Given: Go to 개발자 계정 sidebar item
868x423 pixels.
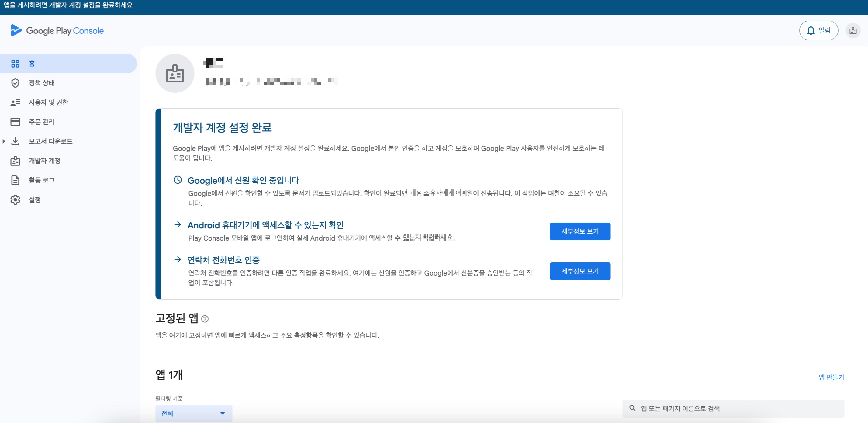Looking at the screenshot, I should pos(44,161).
